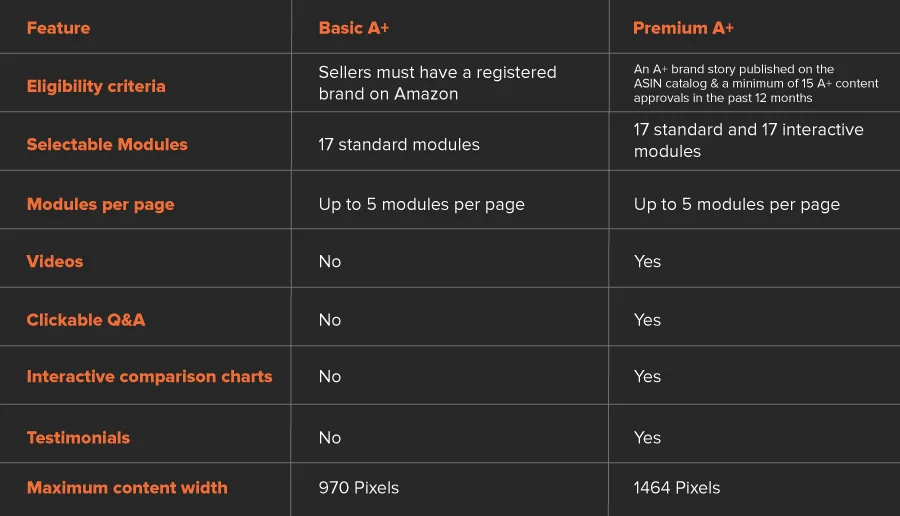Click the "Sellers must have a registered brand" text

point(437,83)
